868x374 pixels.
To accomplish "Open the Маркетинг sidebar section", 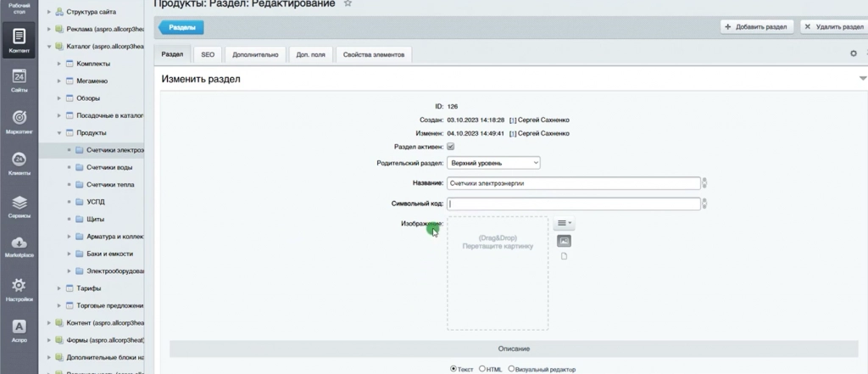I will [19, 122].
